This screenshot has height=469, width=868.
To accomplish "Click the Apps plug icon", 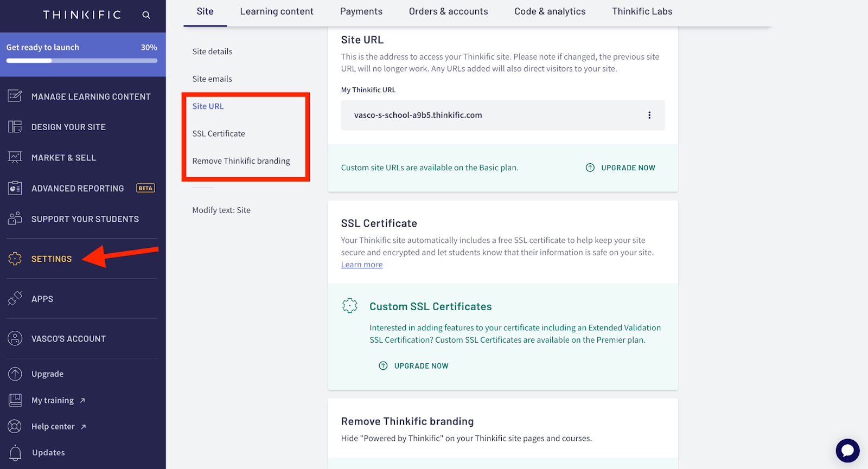I will 15,298.
